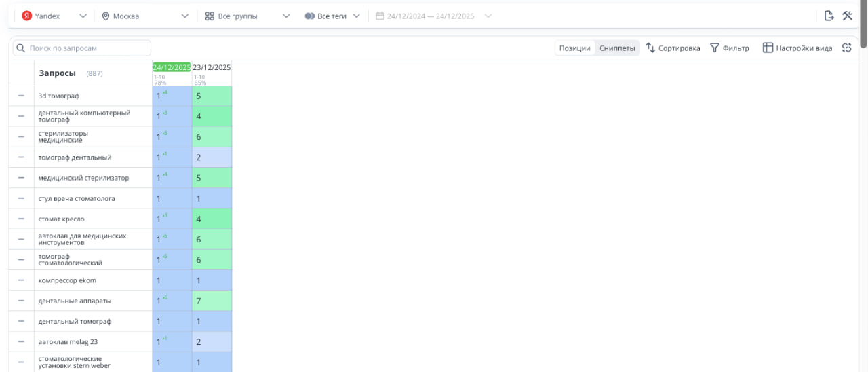Screen dimensions: 868x372
Task: Switch to the Позиции tab
Action: coord(574,48)
